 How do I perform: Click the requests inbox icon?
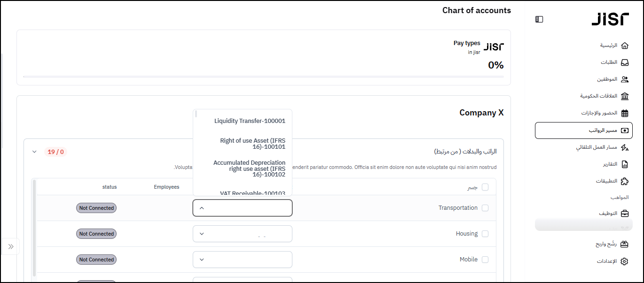pyautogui.click(x=624, y=62)
